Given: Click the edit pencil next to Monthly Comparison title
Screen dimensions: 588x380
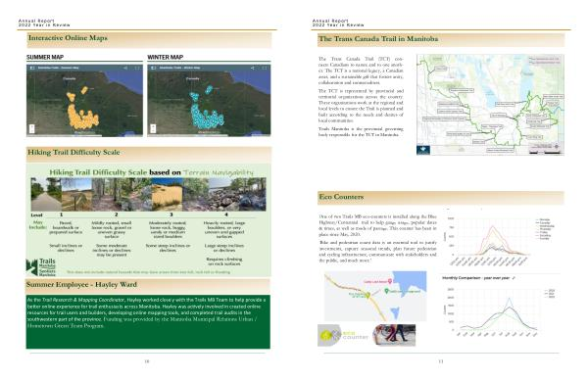Looking at the screenshot, I should click(x=514, y=278).
